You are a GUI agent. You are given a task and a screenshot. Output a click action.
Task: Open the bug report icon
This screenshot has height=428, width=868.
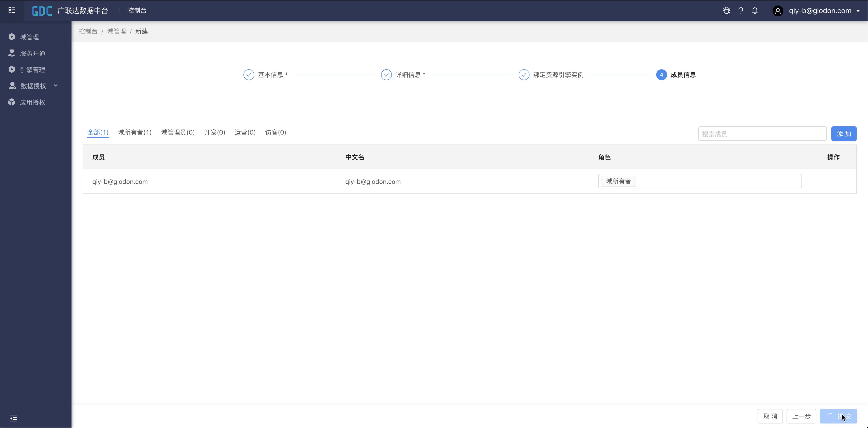point(727,11)
